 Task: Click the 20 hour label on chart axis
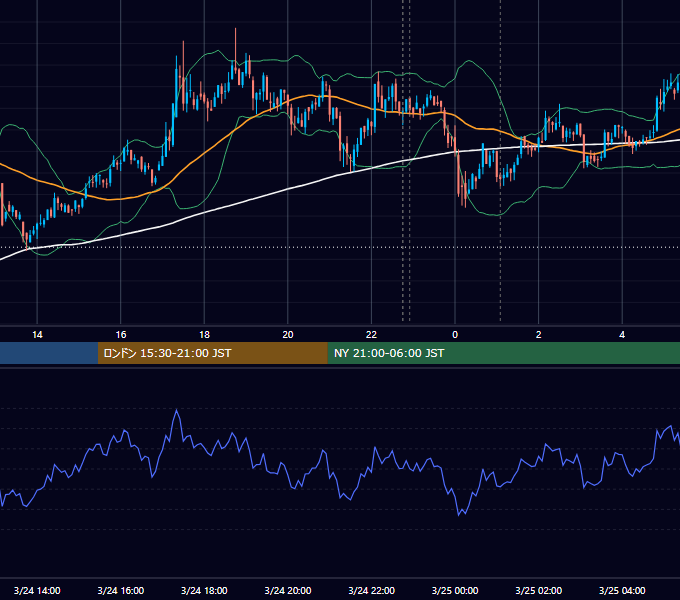[288, 335]
